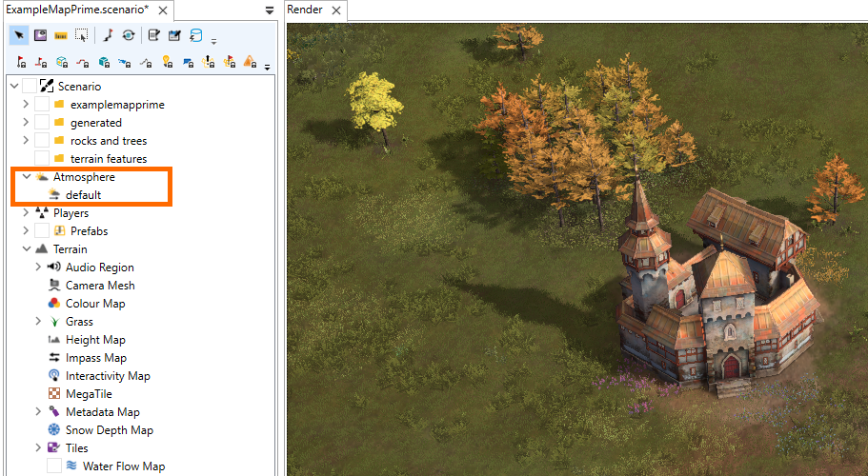The image size is (868, 476).
Task: Collapse the Terrain node
Action: (26, 249)
